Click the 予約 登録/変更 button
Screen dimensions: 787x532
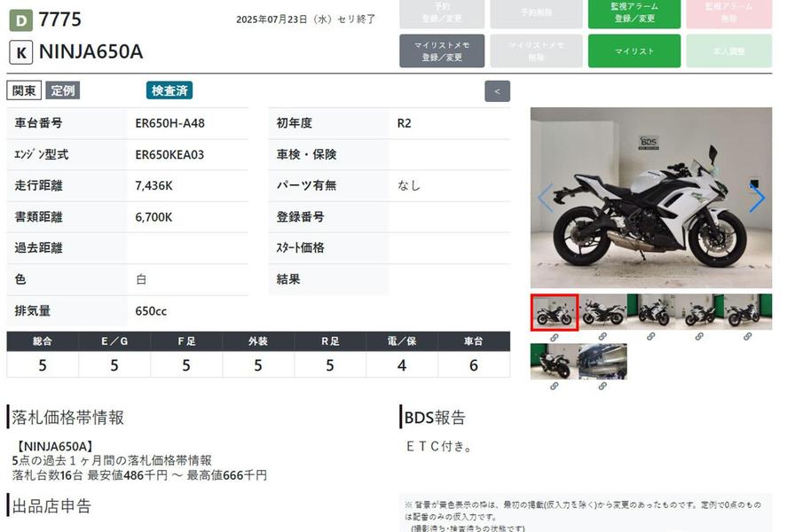point(442,13)
